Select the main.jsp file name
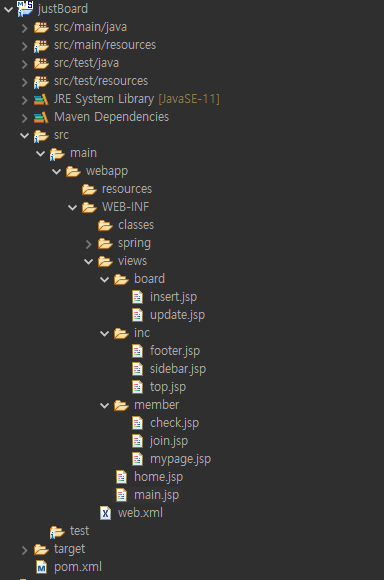This screenshot has height=580, width=384. [156, 495]
